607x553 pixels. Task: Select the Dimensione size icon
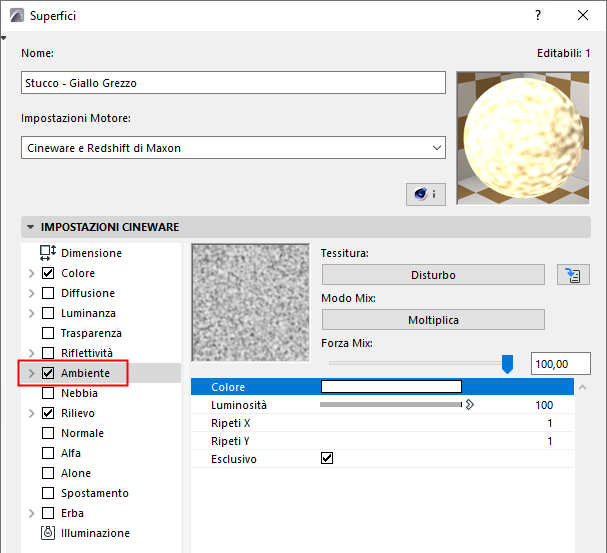(48, 253)
